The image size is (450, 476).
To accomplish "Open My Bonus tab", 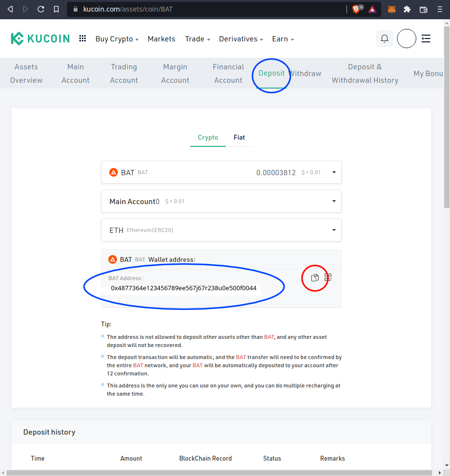I will click(428, 74).
